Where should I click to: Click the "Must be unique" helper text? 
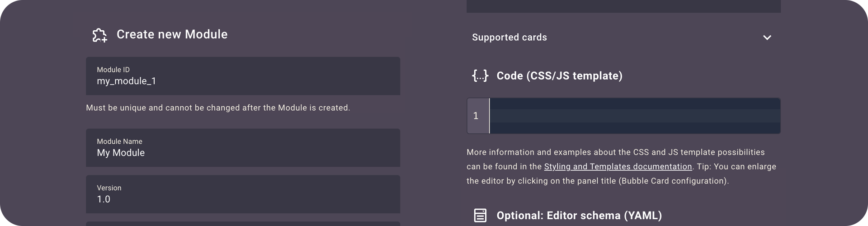coord(218,108)
